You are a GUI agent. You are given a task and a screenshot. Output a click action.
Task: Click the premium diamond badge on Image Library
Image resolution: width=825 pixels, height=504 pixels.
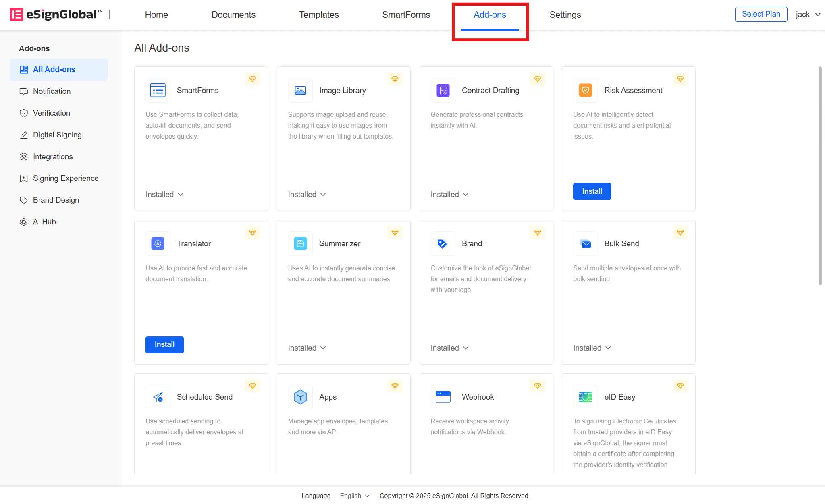[395, 79]
